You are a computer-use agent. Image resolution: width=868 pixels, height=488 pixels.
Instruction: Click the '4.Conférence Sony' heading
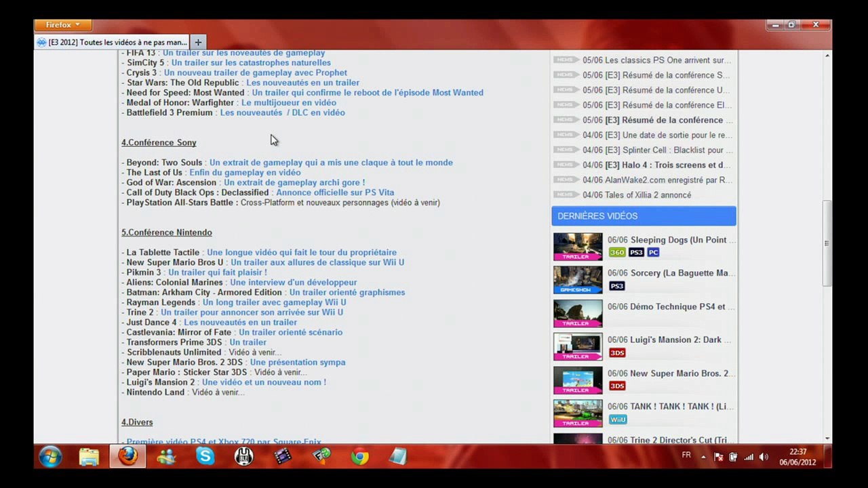[x=159, y=142]
